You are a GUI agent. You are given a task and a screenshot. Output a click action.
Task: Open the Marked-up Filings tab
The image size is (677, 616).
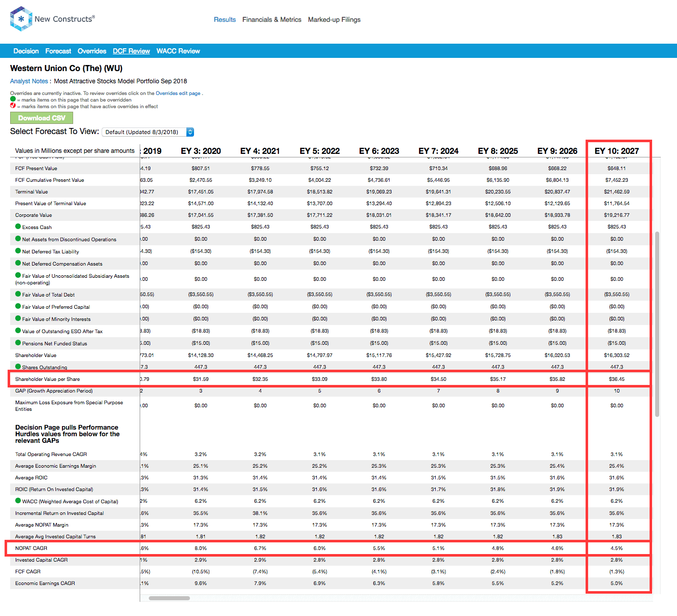coord(334,20)
